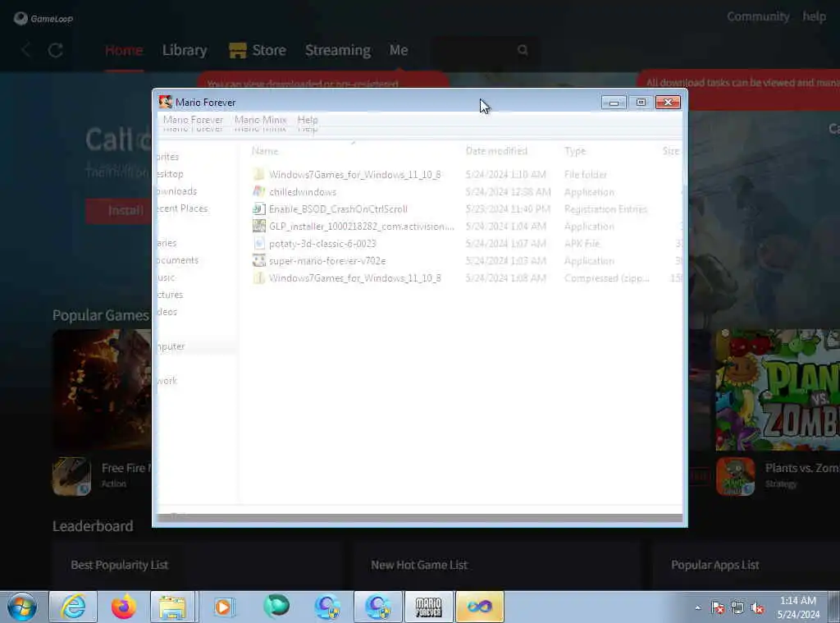Launch Internet Explorer from the taskbar
Image resolution: width=840 pixels, height=623 pixels.
tap(73, 607)
